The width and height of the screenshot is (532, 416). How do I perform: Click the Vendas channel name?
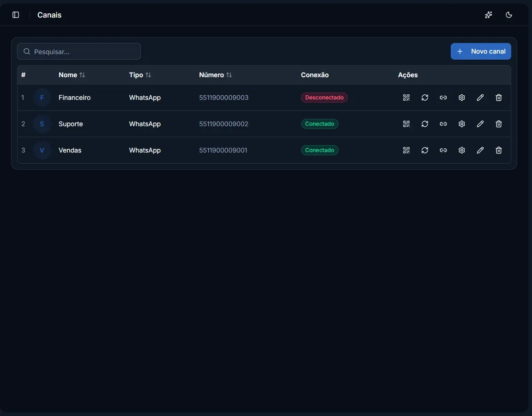click(70, 150)
